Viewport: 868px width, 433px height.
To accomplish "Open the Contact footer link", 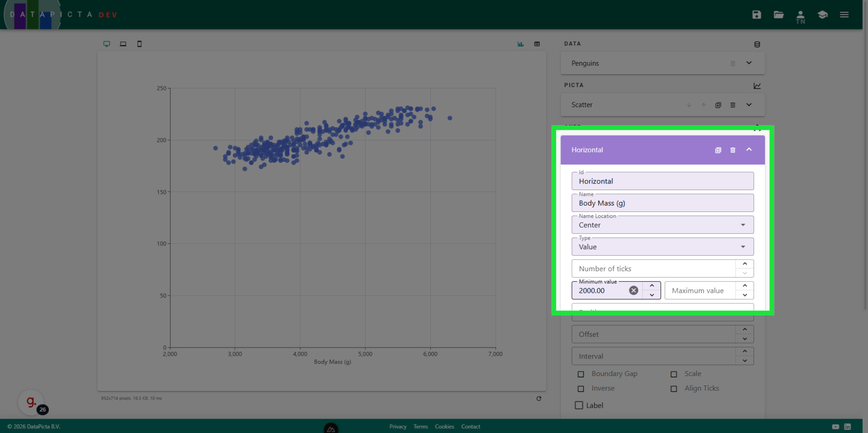I will (470, 427).
